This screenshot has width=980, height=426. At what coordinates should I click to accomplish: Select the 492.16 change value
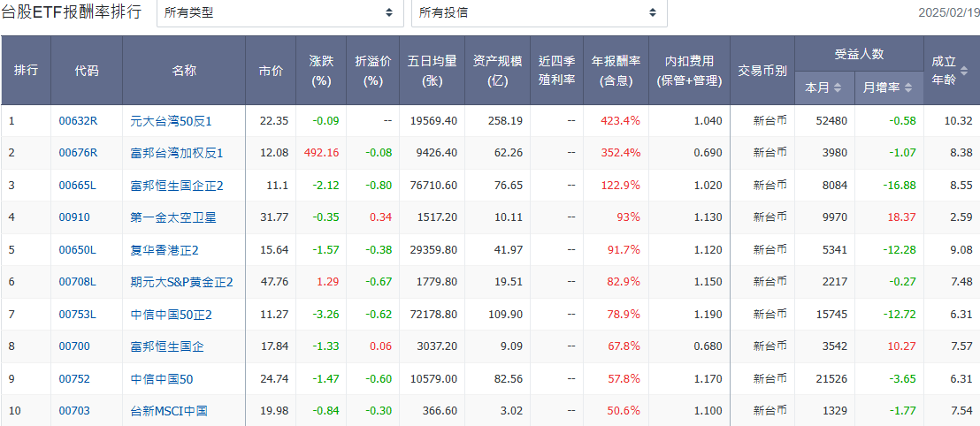[x=321, y=153]
